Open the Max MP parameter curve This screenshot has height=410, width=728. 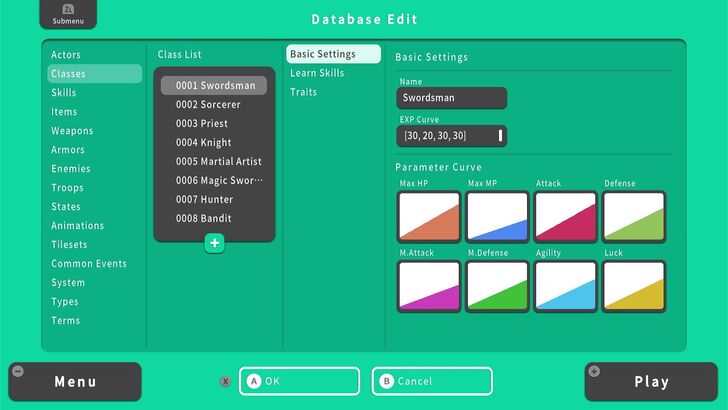(x=497, y=217)
